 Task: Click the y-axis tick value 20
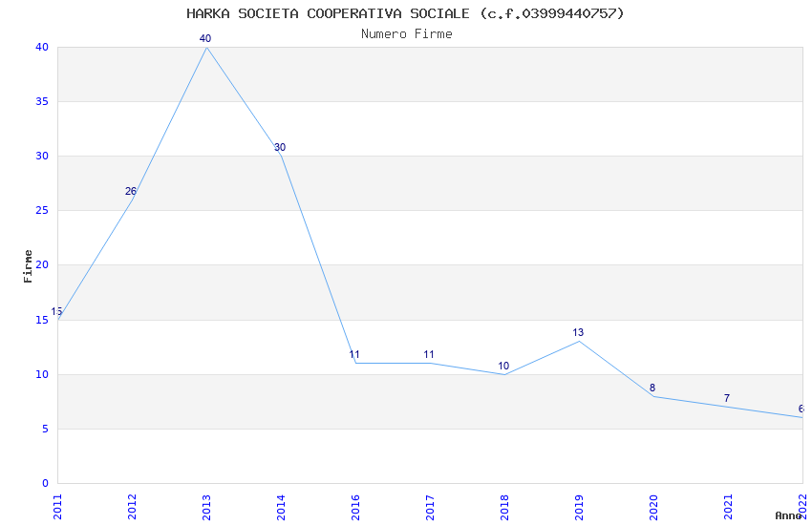tap(42, 264)
